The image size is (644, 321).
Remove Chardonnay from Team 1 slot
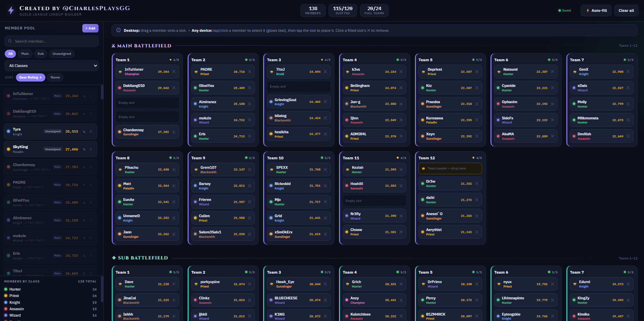[x=174, y=132]
